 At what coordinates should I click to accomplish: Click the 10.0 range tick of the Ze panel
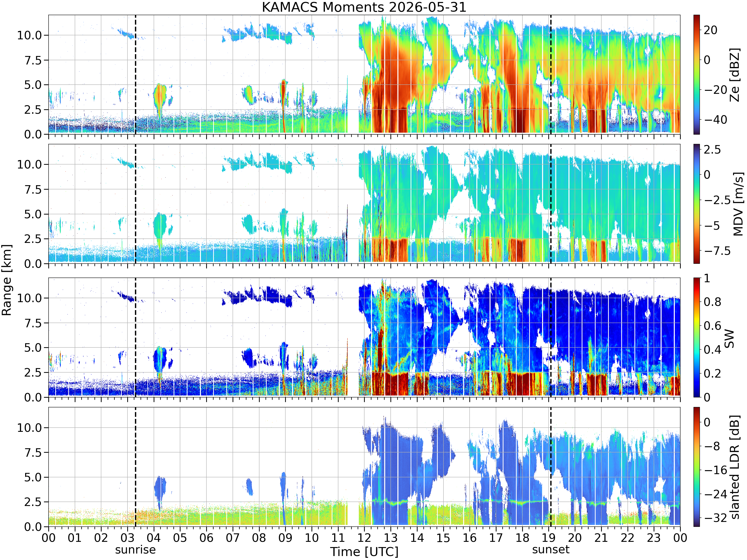point(29,35)
